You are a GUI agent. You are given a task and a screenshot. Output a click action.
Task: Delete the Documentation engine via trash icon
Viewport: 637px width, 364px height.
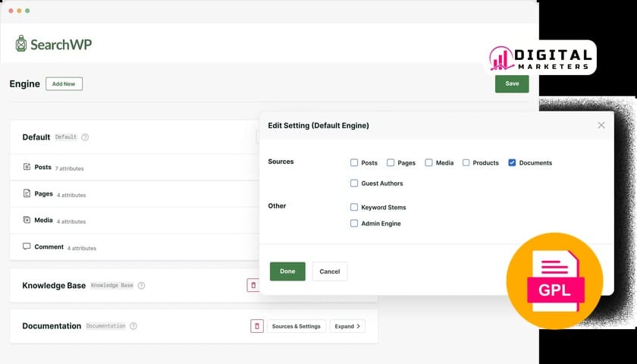click(257, 326)
